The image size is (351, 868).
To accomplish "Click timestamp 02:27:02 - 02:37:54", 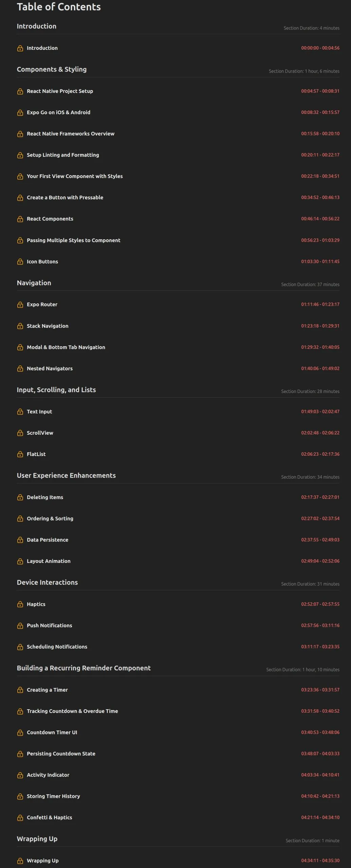I will pos(320,518).
